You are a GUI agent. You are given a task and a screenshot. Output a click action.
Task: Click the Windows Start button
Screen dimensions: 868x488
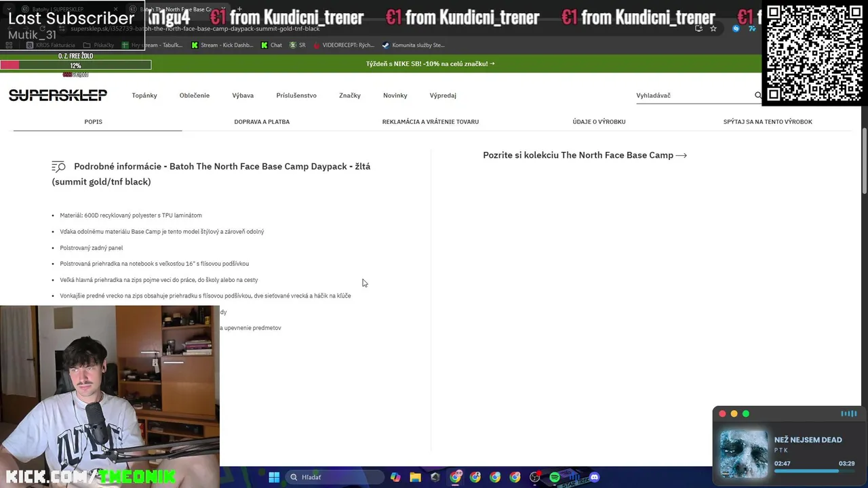pyautogui.click(x=274, y=477)
